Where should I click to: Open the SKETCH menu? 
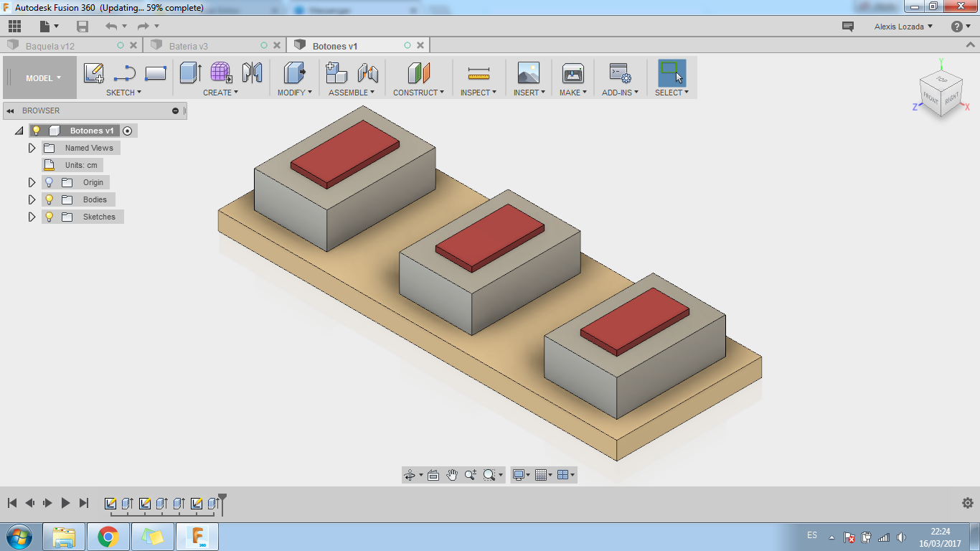123,93
